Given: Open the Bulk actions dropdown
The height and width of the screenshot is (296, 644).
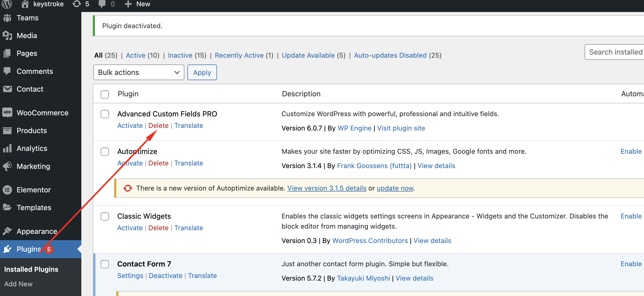Looking at the screenshot, I should point(139,72).
